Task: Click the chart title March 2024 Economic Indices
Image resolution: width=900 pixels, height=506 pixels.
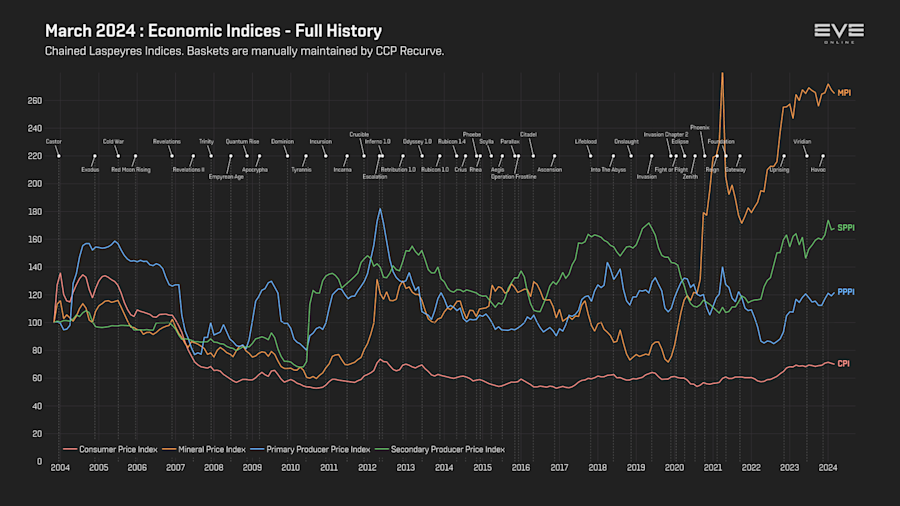Action: click(213, 31)
